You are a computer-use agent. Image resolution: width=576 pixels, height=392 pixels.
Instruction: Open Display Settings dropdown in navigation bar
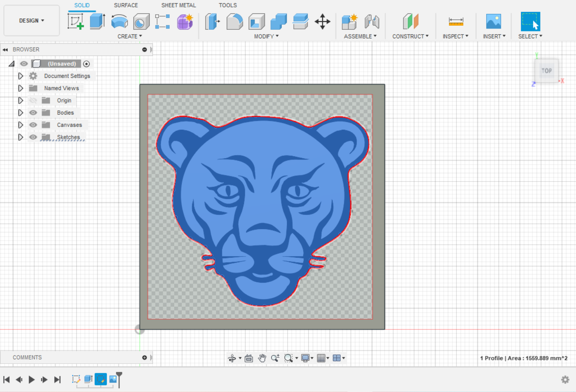[x=307, y=358]
